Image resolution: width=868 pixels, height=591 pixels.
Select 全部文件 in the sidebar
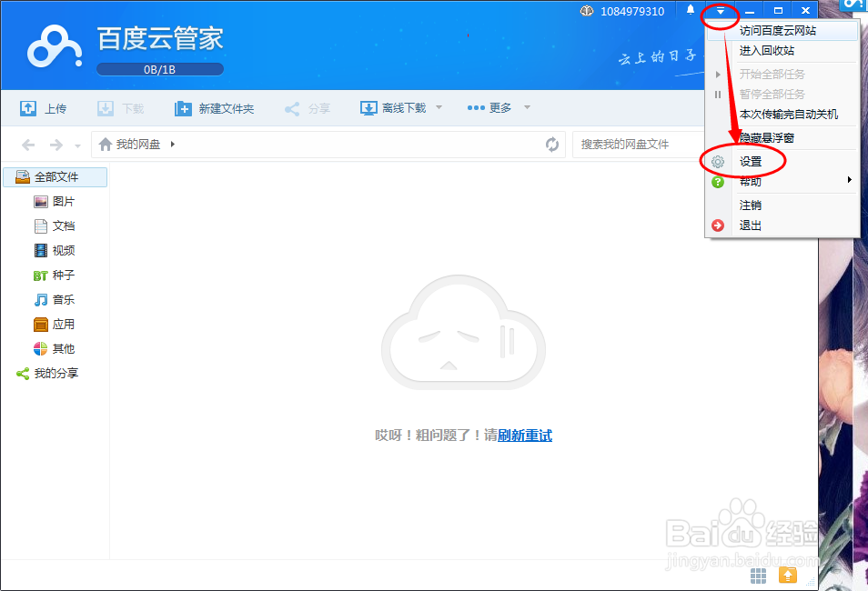click(x=55, y=177)
